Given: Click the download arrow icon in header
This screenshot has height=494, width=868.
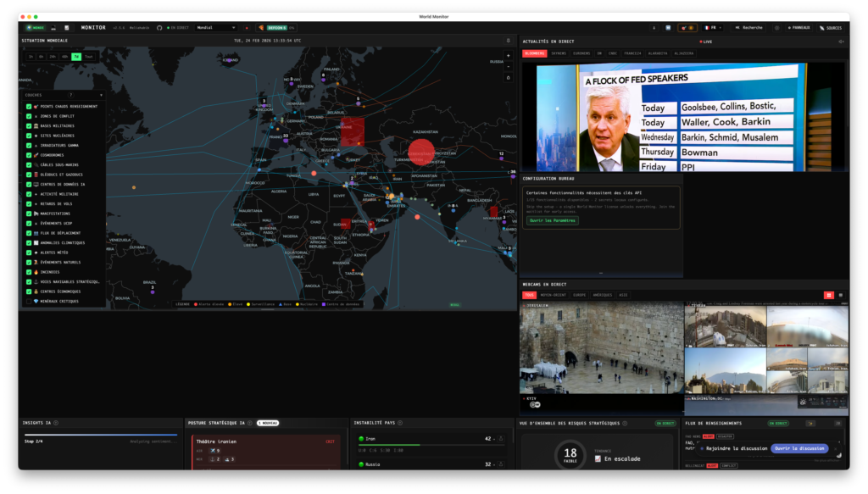Looking at the screenshot, I should point(653,27).
